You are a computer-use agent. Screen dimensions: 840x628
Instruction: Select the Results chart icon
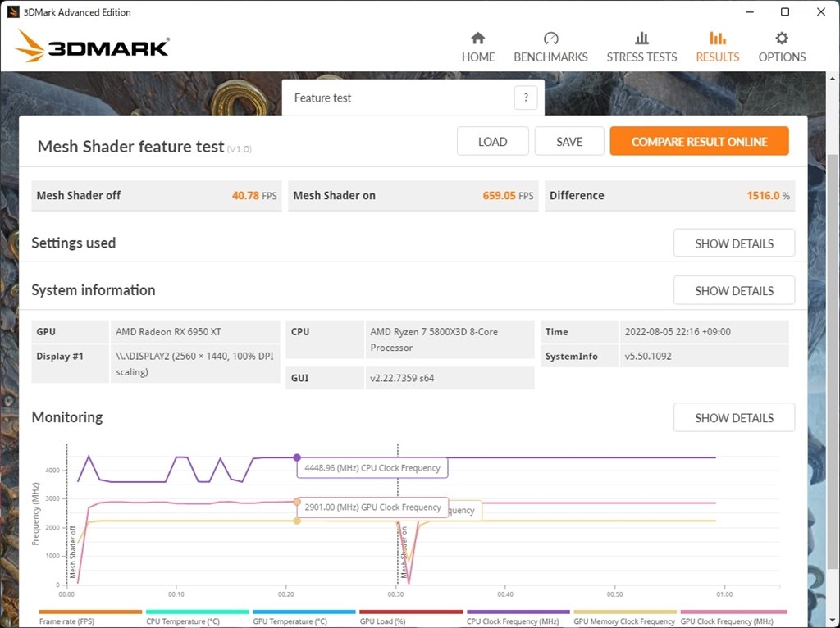pyautogui.click(x=717, y=39)
